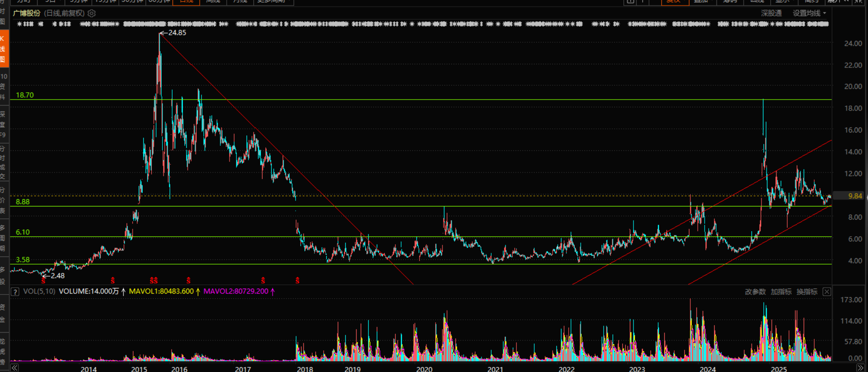Click the 24.00 price axis label

point(853,44)
